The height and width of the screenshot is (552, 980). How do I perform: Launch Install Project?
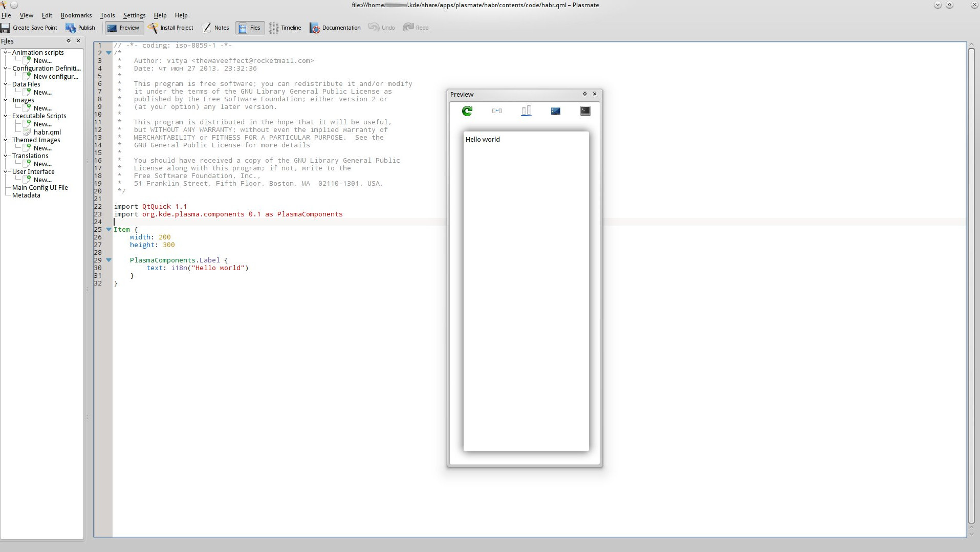tap(171, 28)
